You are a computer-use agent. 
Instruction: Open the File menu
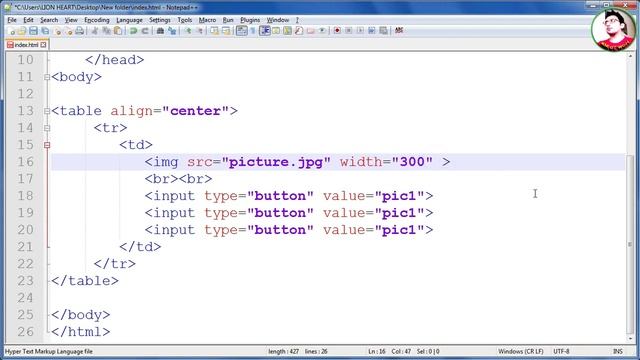pyautogui.click(x=12, y=20)
